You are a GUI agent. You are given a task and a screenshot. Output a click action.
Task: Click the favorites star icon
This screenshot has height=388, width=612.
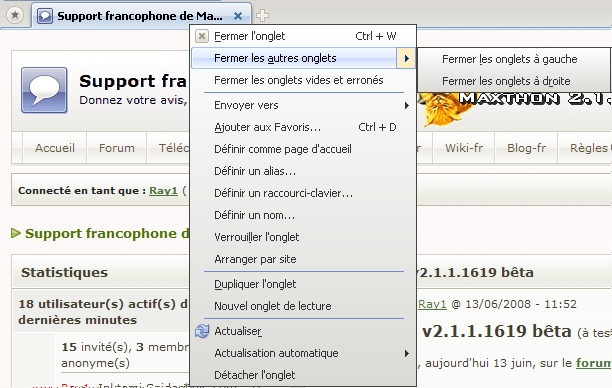click(15, 15)
